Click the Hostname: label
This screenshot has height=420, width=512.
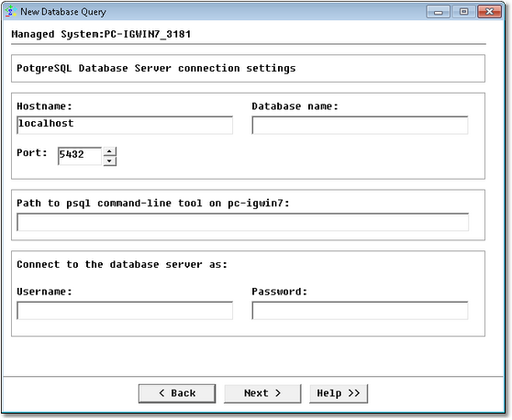(x=44, y=106)
